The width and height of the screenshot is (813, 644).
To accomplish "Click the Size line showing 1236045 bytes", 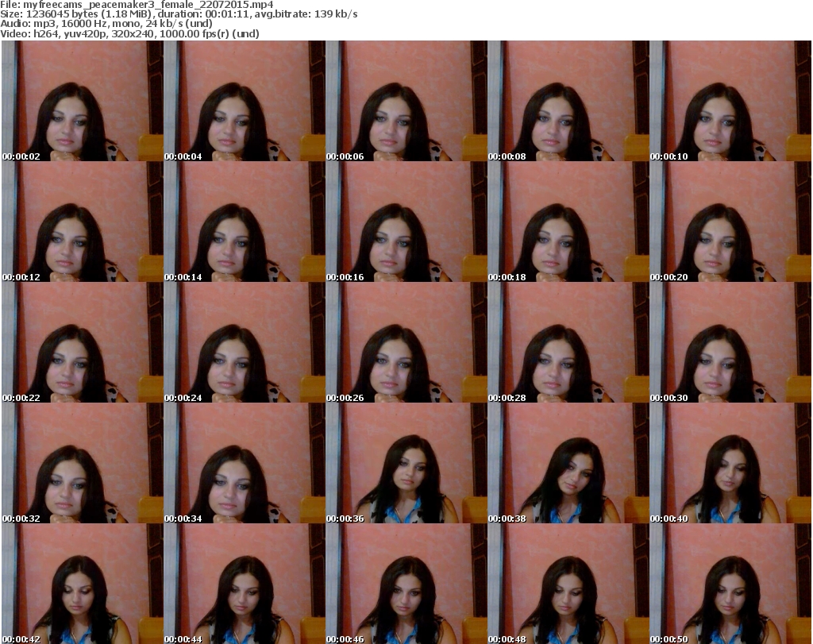I will tap(179, 14).
